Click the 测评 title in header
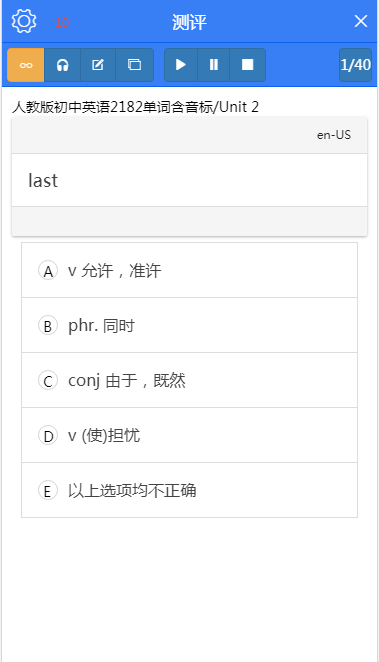The width and height of the screenshot is (379, 662). click(x=189, y=22)
